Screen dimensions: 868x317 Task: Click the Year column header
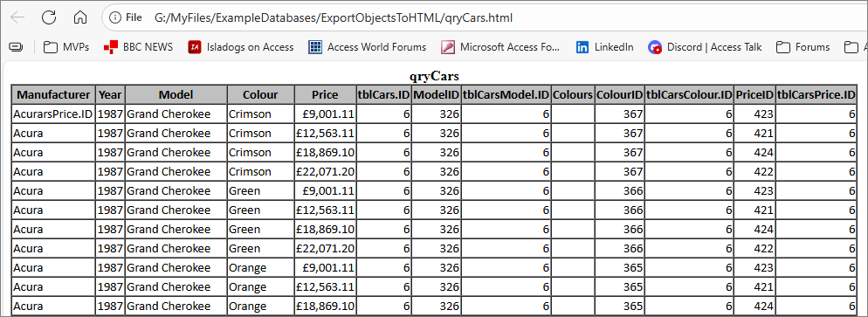[110, 94]
